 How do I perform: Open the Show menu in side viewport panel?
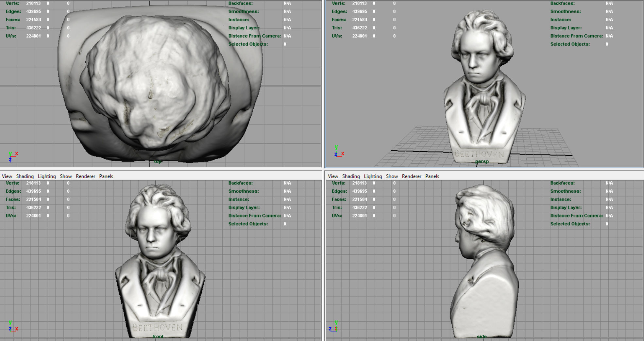point(392,176)
